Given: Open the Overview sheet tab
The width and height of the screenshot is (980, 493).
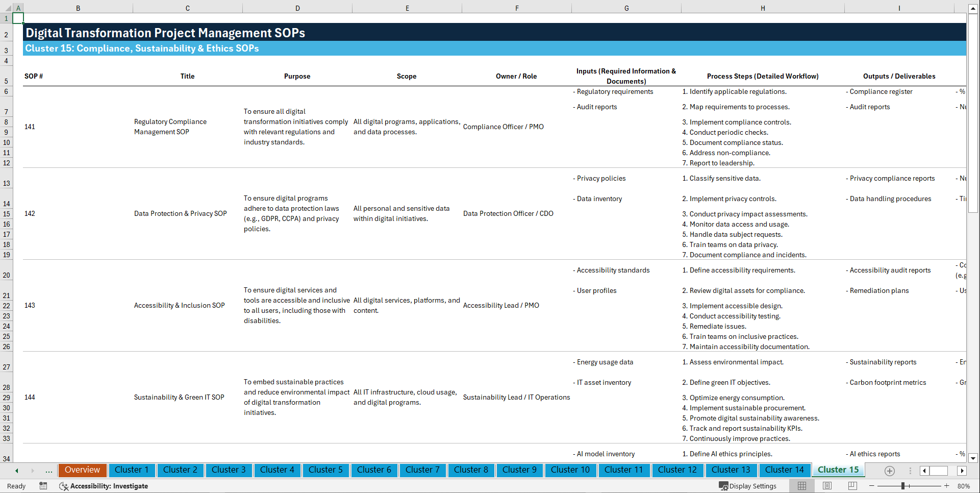Looking at the screenshot, I should coord(82,470).
